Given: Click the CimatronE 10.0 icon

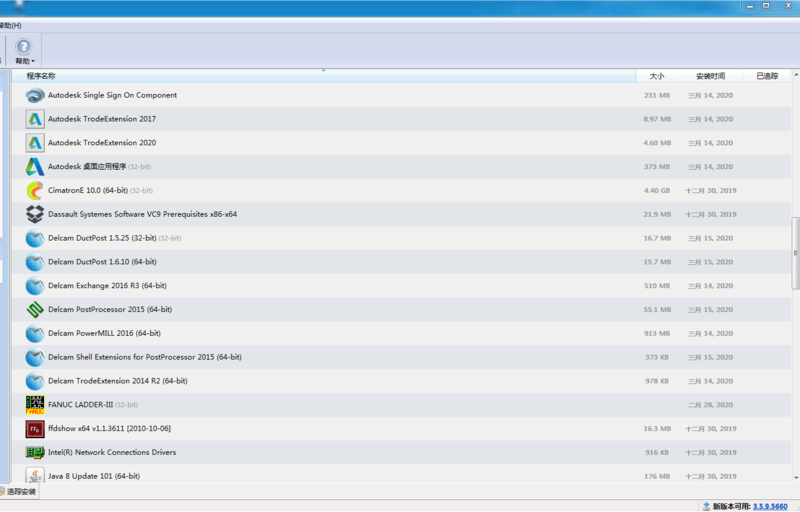Looking at the screenshot, I should click(x=35, y=191).
